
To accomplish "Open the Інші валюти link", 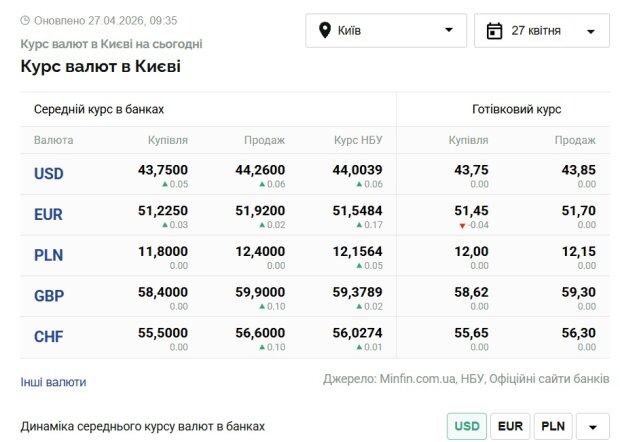I will coord(53,382).
